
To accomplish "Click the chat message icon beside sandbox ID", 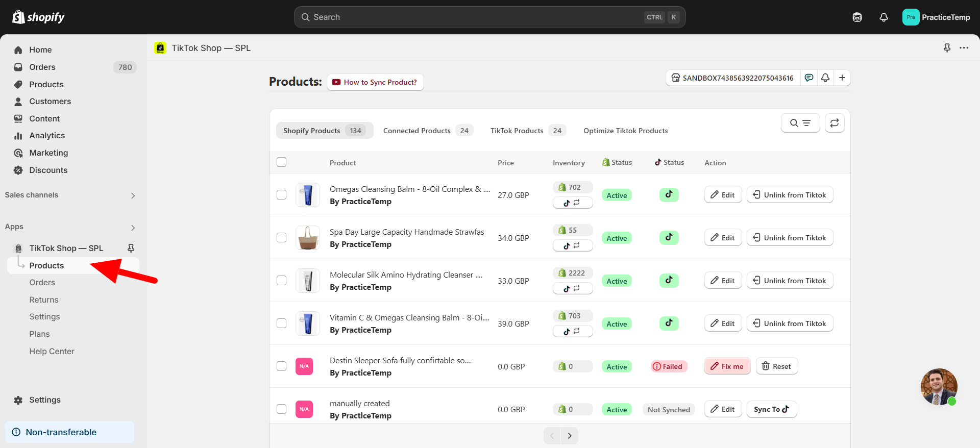I will coord(809,78).
